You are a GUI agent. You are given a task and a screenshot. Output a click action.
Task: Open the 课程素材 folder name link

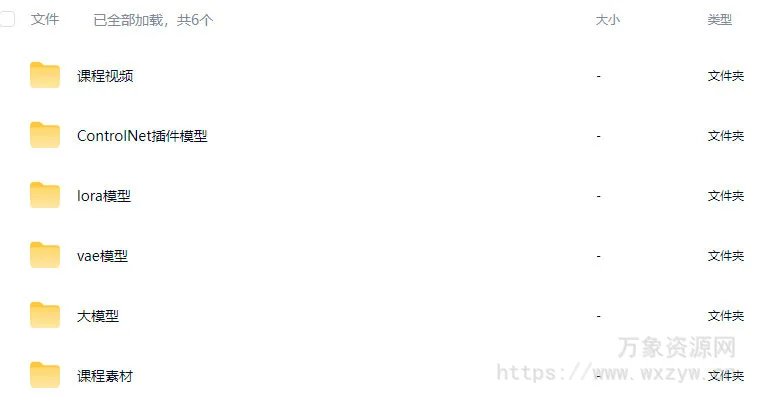click(x=105, y=376)
